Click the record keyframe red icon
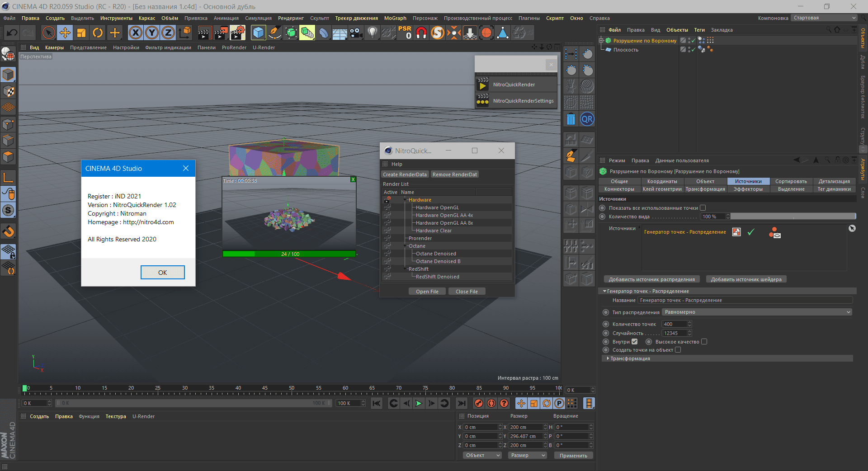The height and width of the screenshot is (471, 868). pos(479,403)
